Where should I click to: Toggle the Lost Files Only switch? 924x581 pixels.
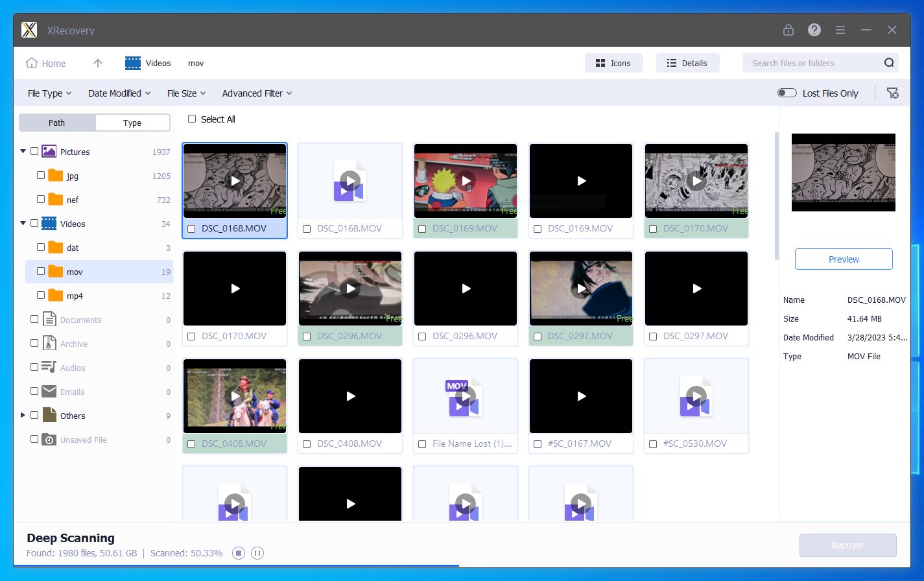(787, 93)
